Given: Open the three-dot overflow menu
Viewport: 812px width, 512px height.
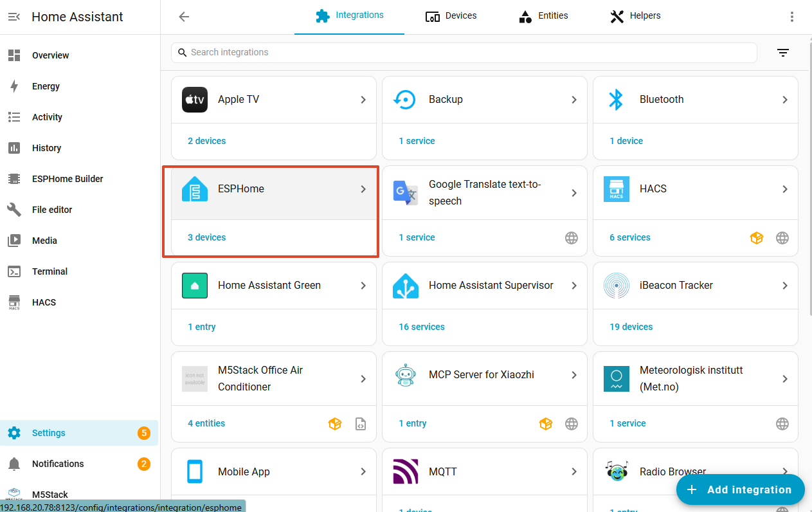Looking at the screenshot, I should click(791, 17).
